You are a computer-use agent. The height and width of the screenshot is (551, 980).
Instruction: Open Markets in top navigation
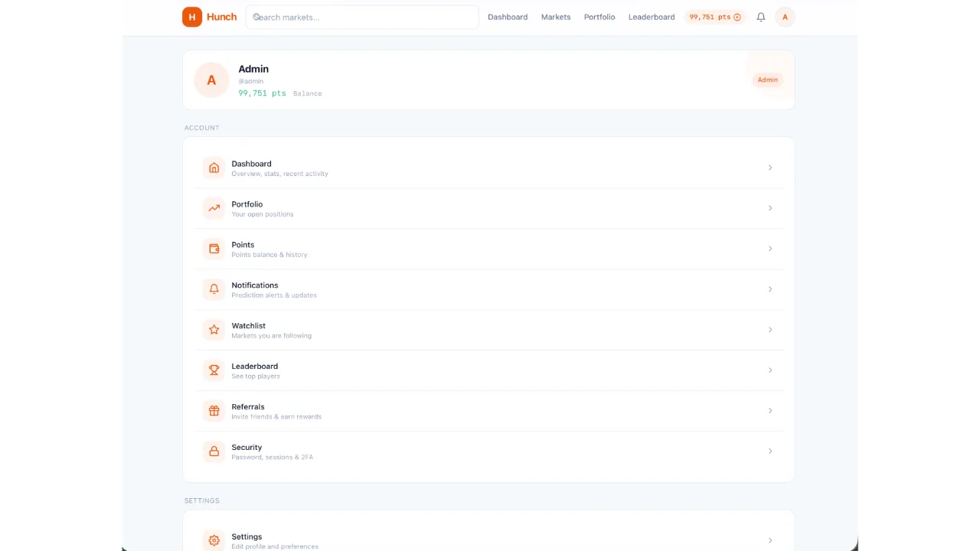(x=556, y=17)
